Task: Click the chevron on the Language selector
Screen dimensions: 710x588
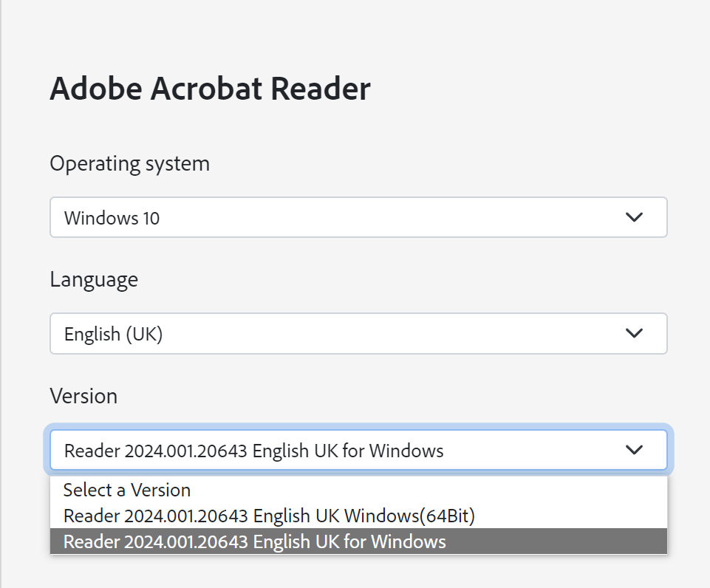Action: [634, 333]
